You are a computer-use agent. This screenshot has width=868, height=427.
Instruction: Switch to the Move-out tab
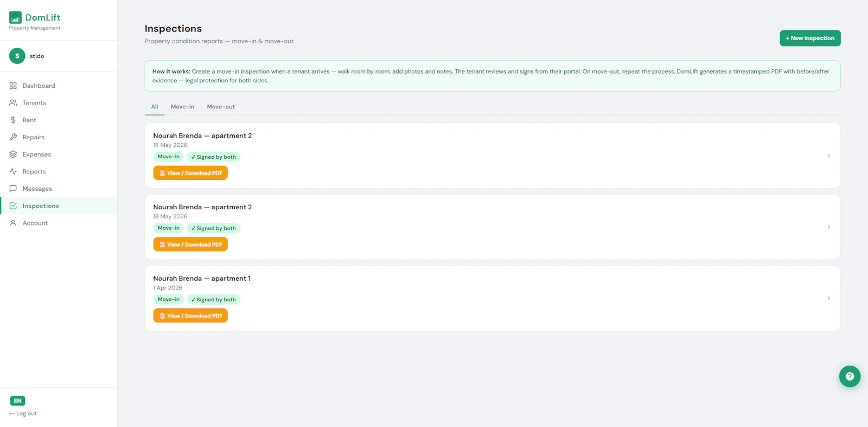point(221,107)
